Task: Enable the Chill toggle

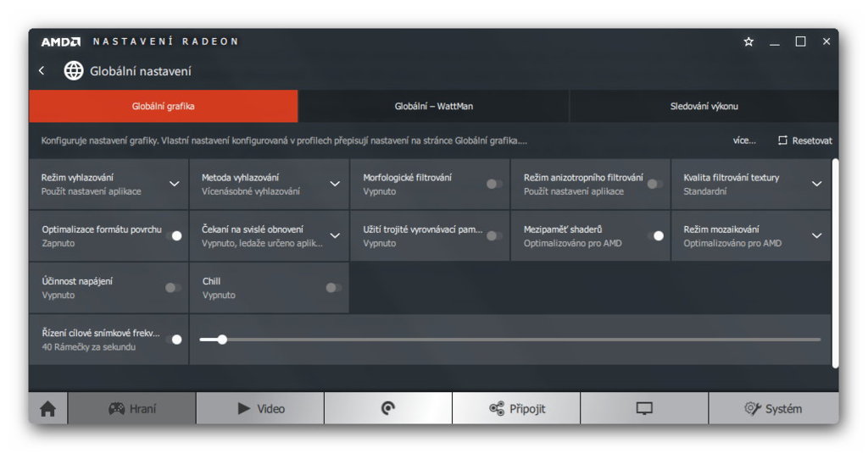Action: [334, 288]
